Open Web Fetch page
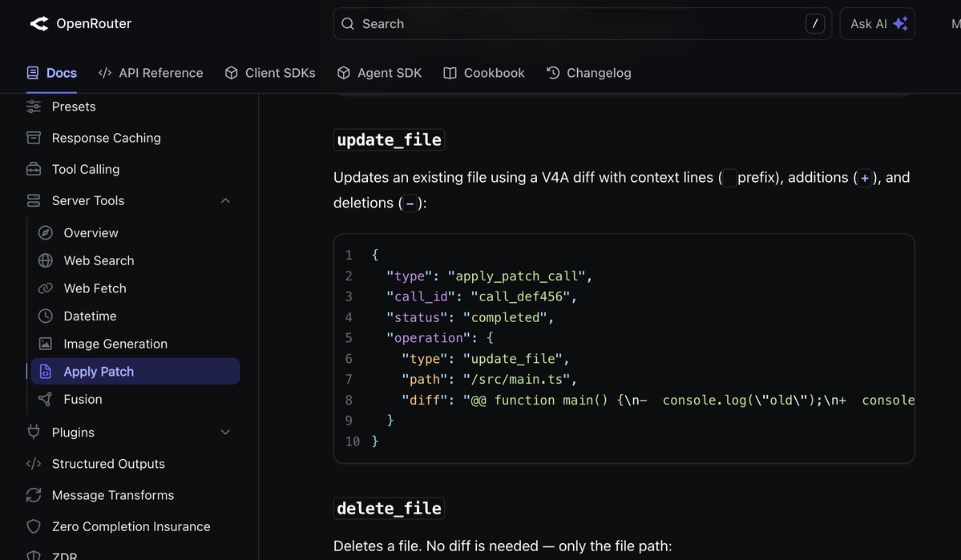The image size is (961, 560). pyautogui.click(x=95, y=288)
